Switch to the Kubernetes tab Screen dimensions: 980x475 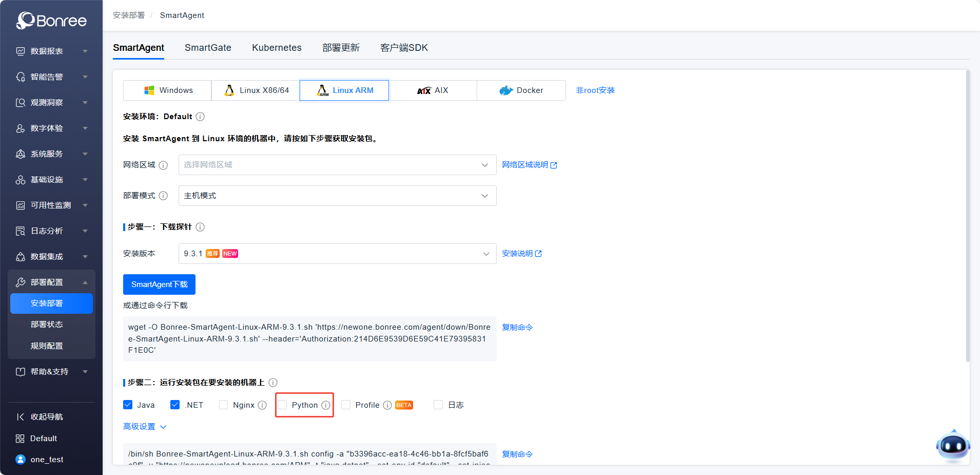point(277,48)
